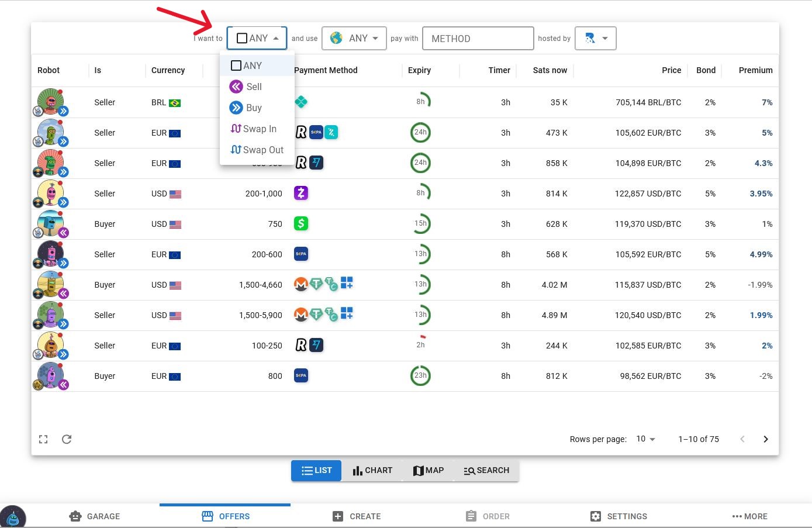
Task: Switch to the MAP tab
Action: coord(428,470)
